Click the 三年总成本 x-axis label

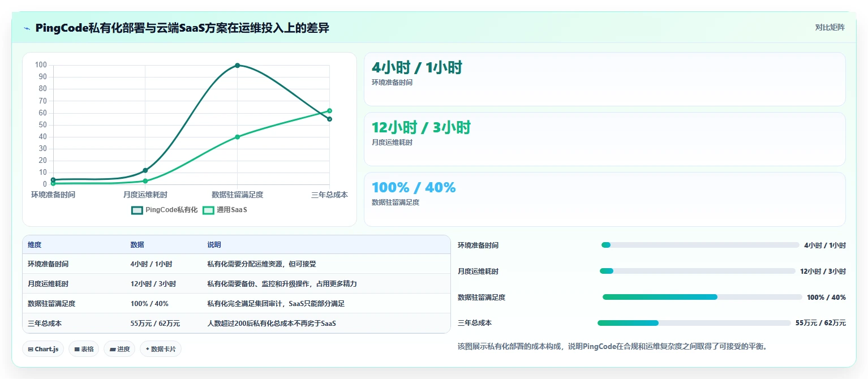pyautogui.click(x=330, y=195)
